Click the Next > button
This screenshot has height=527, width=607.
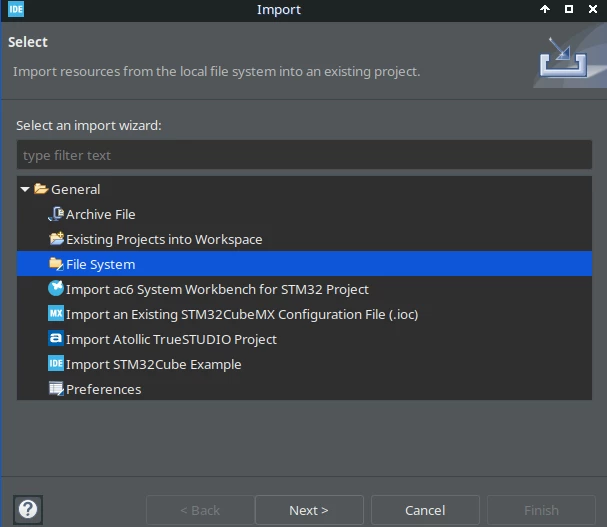[x=309, y=510]
